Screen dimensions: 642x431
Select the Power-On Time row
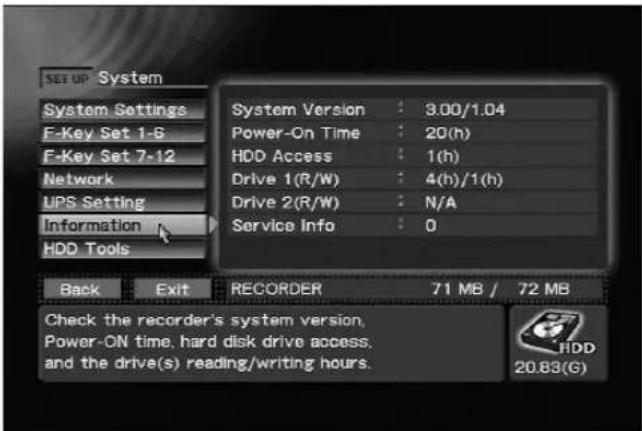[414, 133]
